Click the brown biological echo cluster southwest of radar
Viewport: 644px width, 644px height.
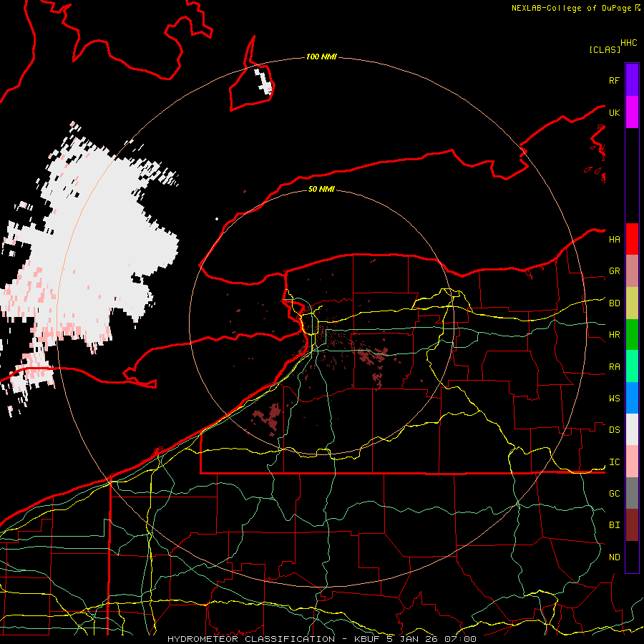tap(268, 418)
